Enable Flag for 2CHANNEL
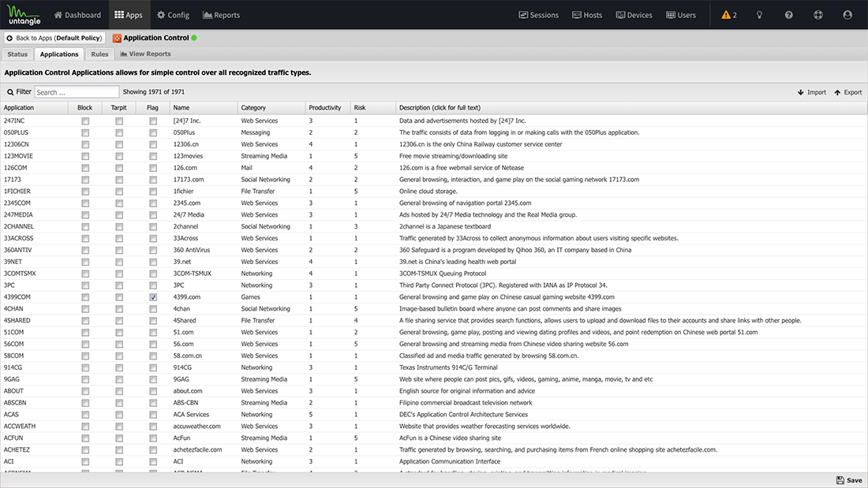This screenshot has height=488, width=868. pyautogui.click(x=153, y=227)
